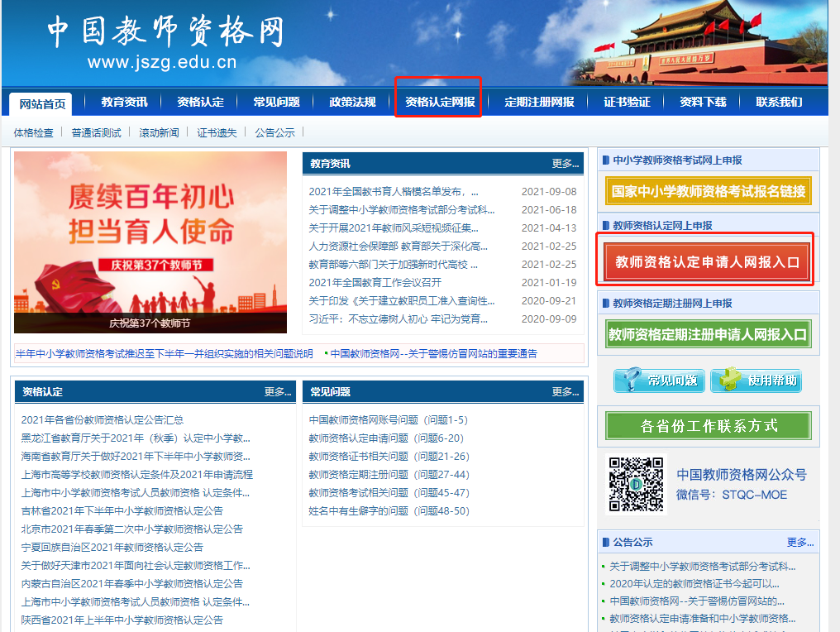Image resolution: width=840 pixels, height=632 pixels.
Task: Open 人力资源社会保障部 教育部关于深化高 link
Action: 398,246
